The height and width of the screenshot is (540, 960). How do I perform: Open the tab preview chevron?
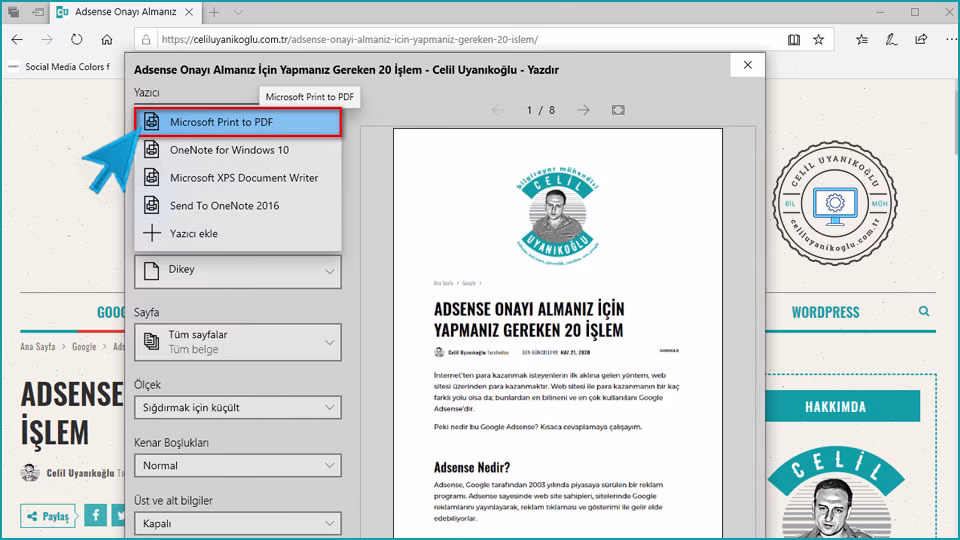tap(238, 12)
